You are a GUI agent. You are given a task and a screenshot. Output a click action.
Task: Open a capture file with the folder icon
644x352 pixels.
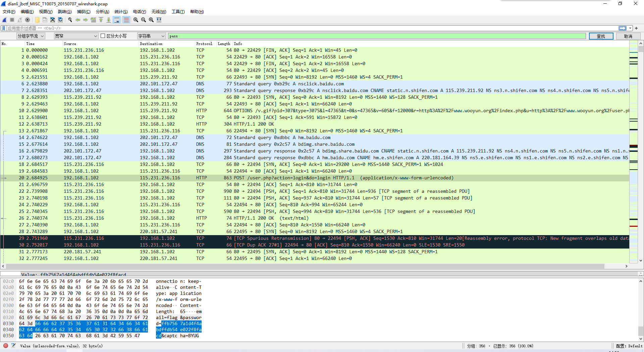tap(37, 20)
